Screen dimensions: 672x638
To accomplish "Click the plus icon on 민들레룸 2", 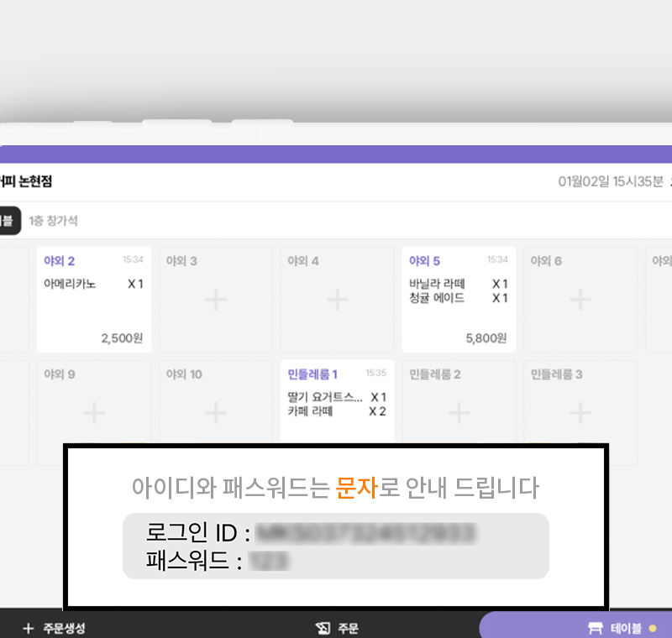I will click(x=459, y=412).
